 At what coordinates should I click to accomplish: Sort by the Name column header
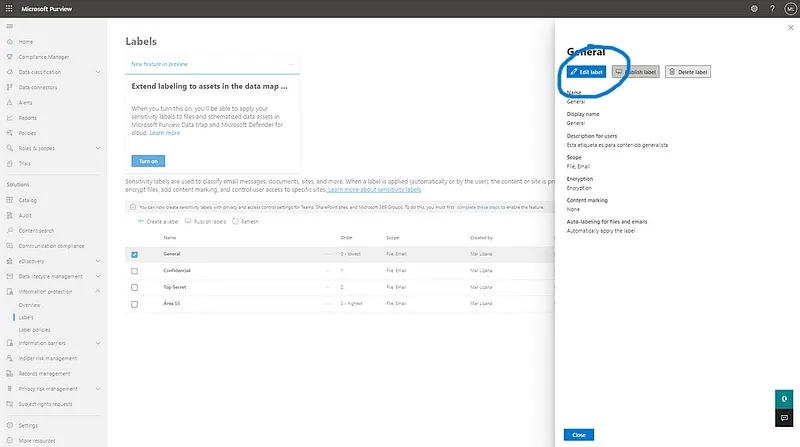point(169,238)
